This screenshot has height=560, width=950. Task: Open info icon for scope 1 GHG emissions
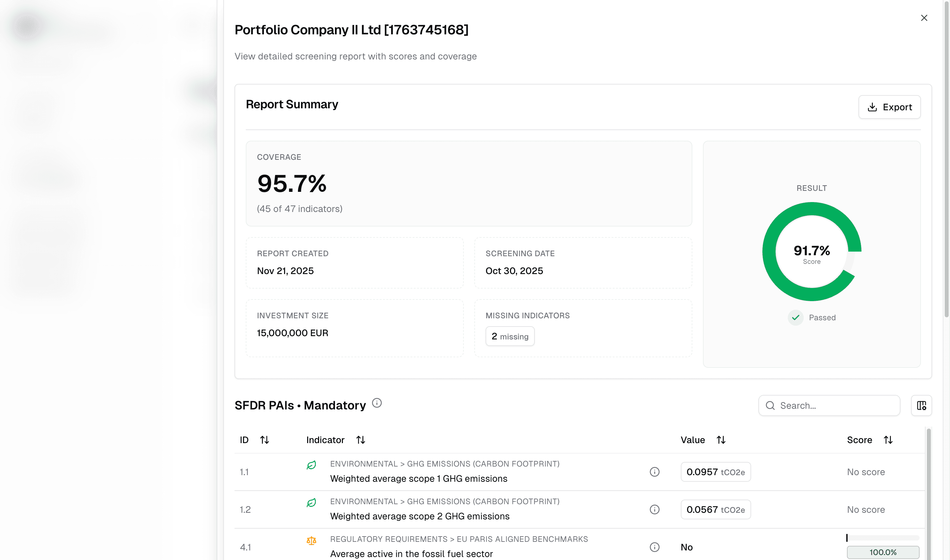[654, 472]
